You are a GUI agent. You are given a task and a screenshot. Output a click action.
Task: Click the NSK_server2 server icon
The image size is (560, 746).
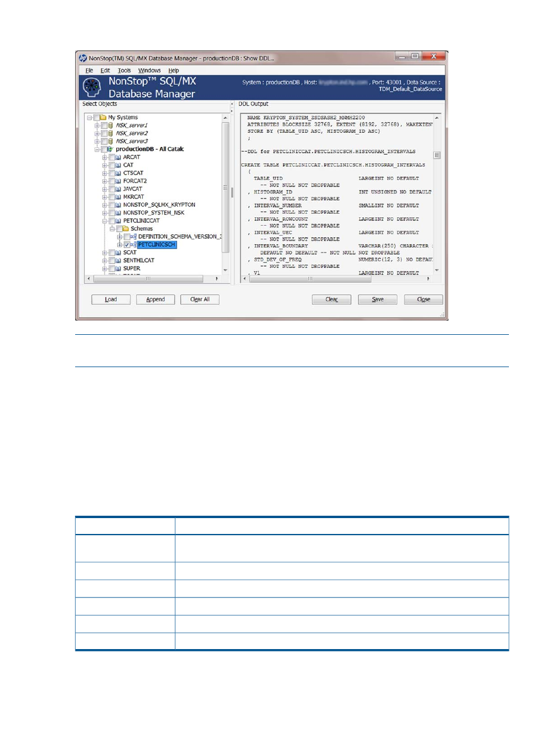[111, 133]
